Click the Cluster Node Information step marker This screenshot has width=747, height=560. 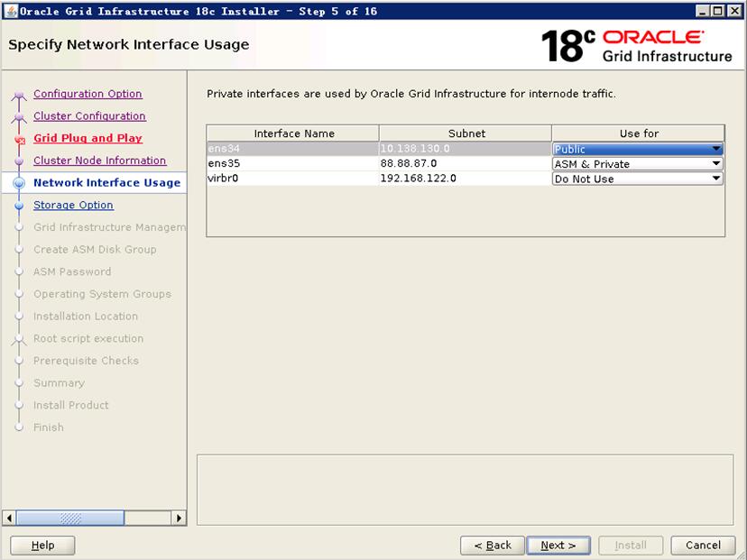[19, 161]
